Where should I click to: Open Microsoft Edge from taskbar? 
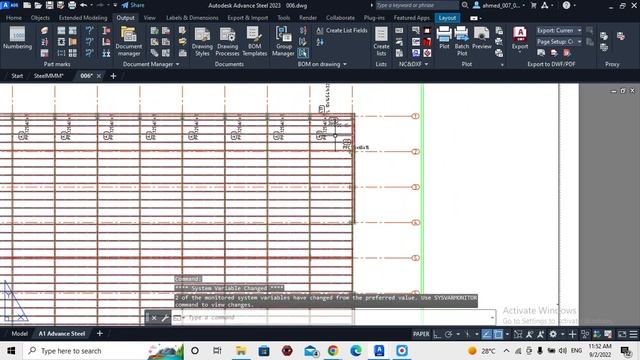pos(356,351)
